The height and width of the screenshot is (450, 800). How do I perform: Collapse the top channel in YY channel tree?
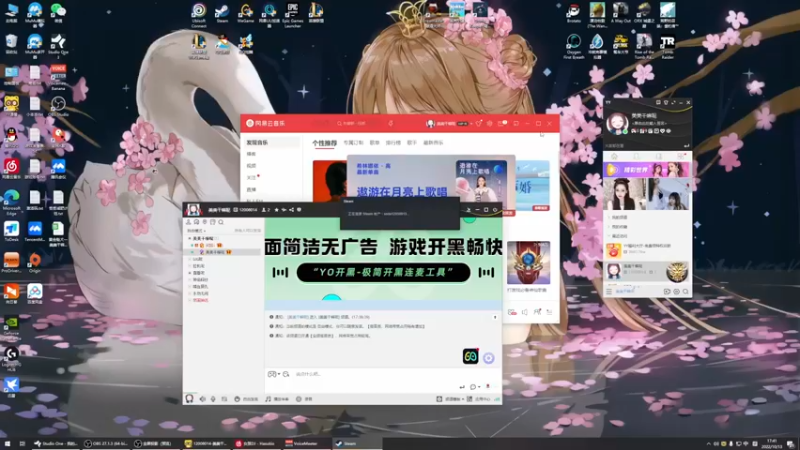189,238
